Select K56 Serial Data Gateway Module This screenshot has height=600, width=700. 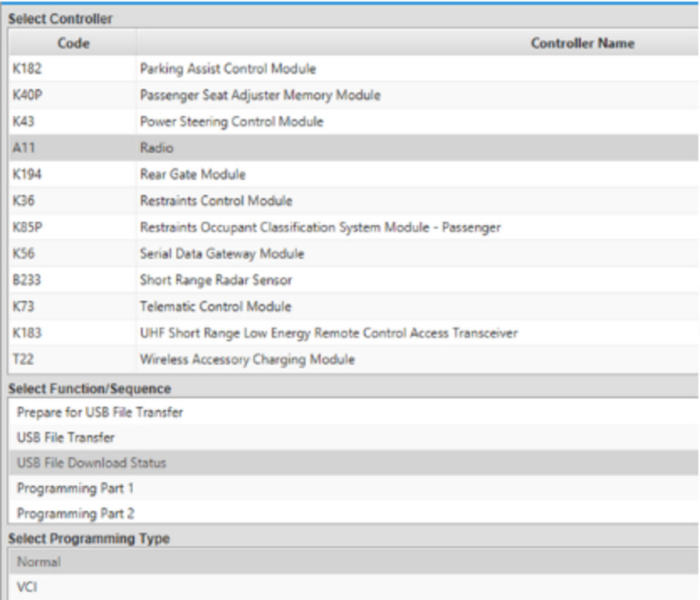[x=354, y=253]
